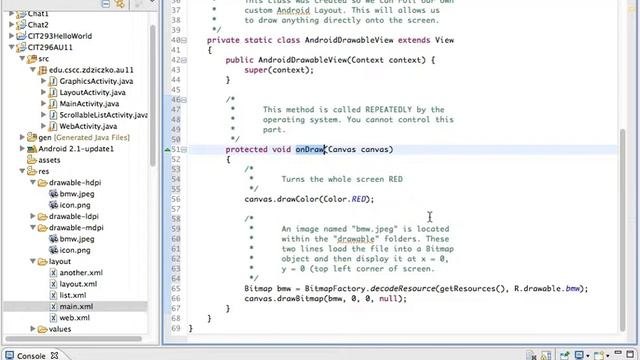Screen dimensions: 640x360
Task: Click the src source folder icon
Action: point(32,59)
